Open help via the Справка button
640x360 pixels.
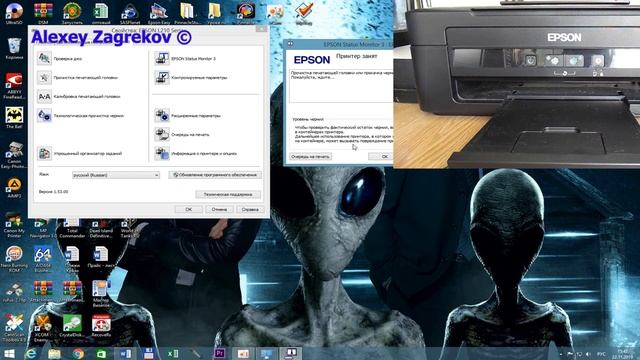tap(250, 209)
